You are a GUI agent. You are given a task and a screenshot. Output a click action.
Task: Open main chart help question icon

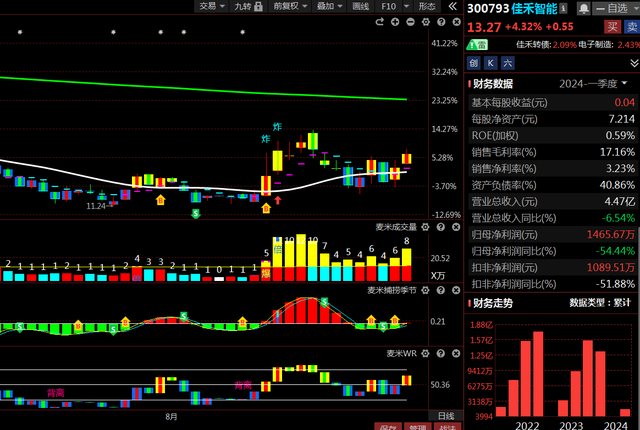[441, 22]
